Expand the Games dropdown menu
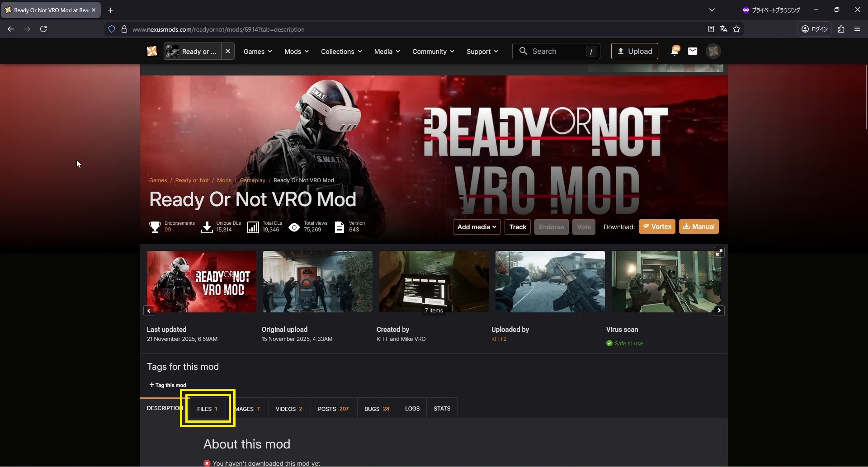This screenshot has width=868, height=467. click(258, 52)
